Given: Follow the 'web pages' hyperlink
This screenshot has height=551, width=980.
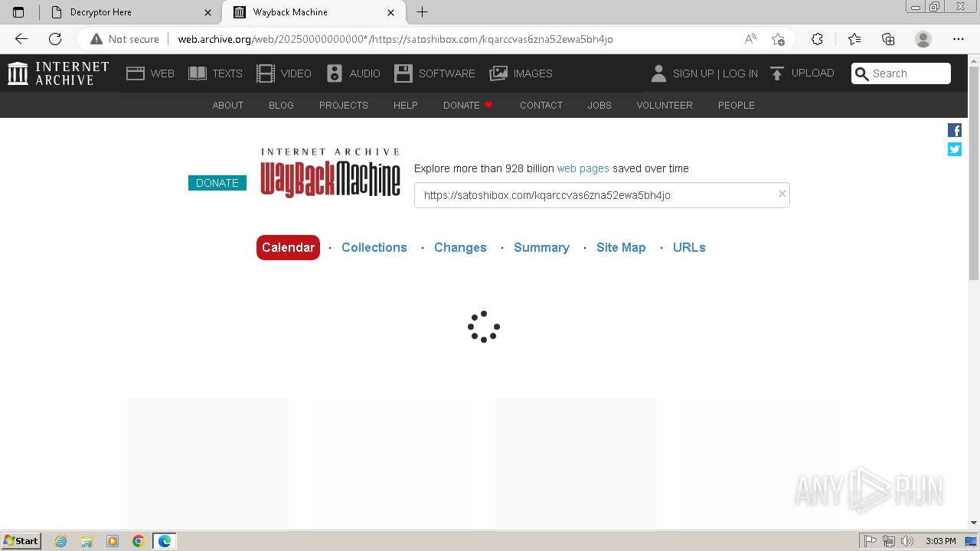Looking at the screenshot, I should pyautogui.click(x=583, y=168).
